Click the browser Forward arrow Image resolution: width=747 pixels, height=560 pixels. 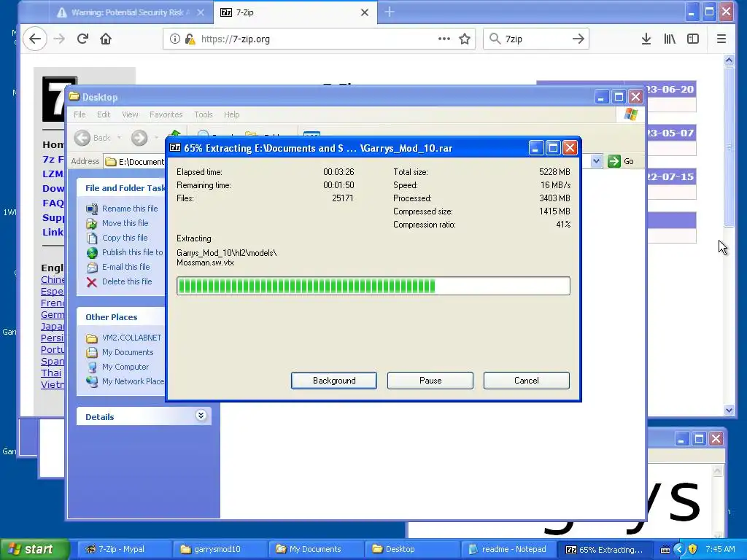(x=59, y=39)
